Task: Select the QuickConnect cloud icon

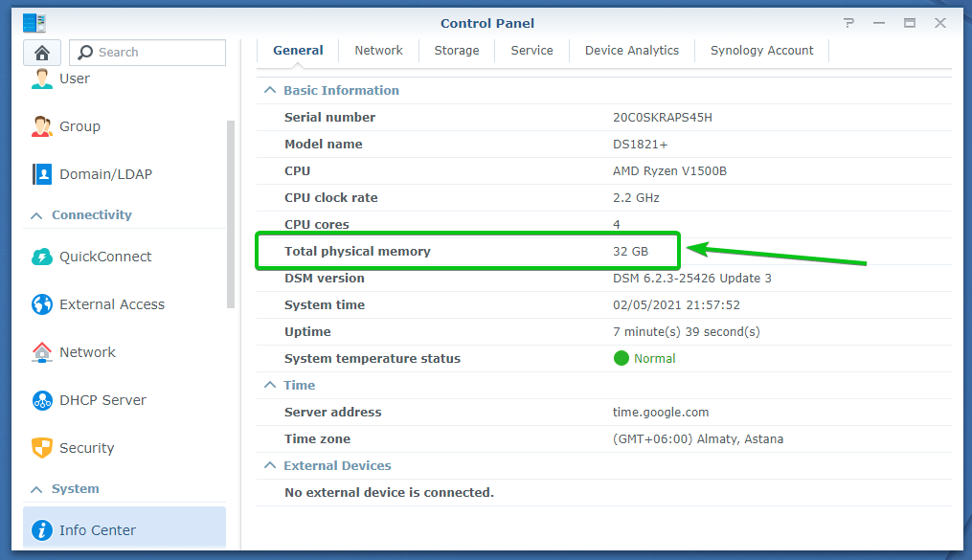Action: (42, 257)
